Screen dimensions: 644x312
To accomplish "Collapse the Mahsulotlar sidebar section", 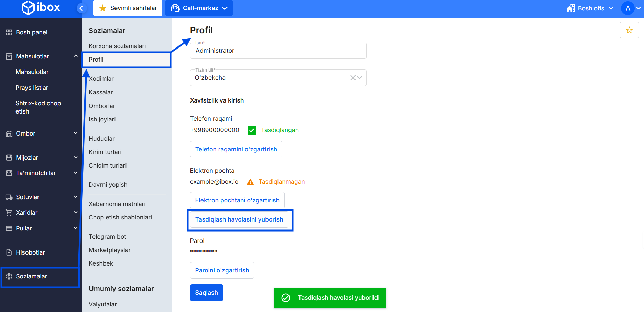I will tap(75, 56).
